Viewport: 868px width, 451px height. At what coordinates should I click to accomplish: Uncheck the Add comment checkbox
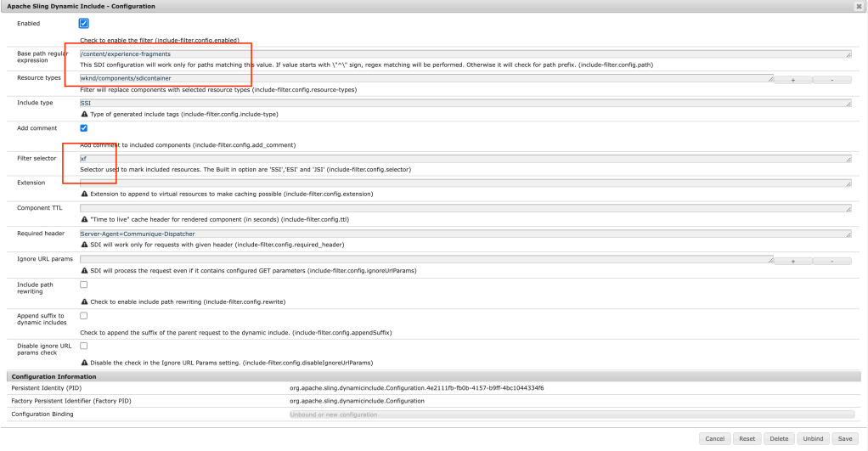[x=83, y=128]
